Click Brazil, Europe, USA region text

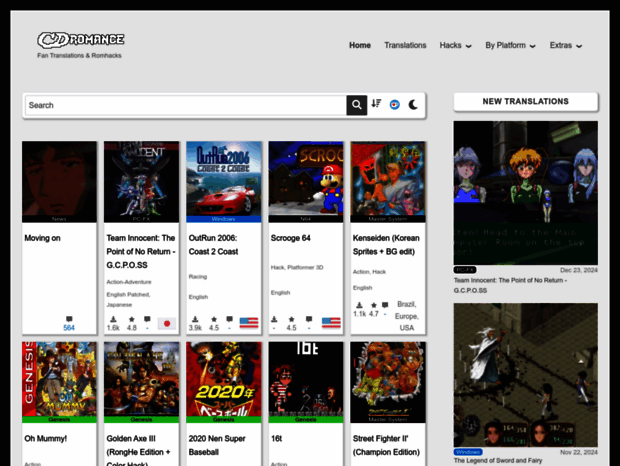tap(406, 316)
